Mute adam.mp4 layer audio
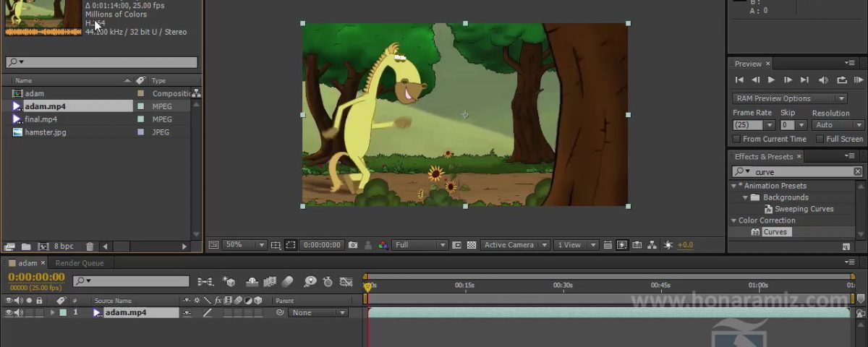Image resolution: width=868 pixels, height=347 pixels. [19, 313]
